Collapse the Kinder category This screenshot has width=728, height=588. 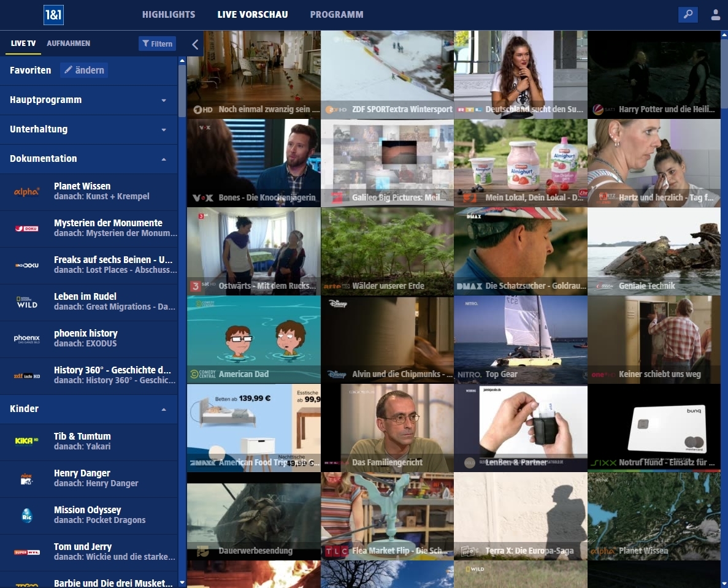(164, 409)
